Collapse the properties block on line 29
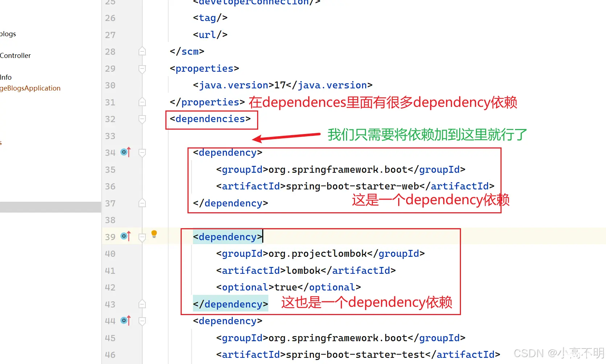Viewport: 606px width, 364px height. [x=142, y=69]
